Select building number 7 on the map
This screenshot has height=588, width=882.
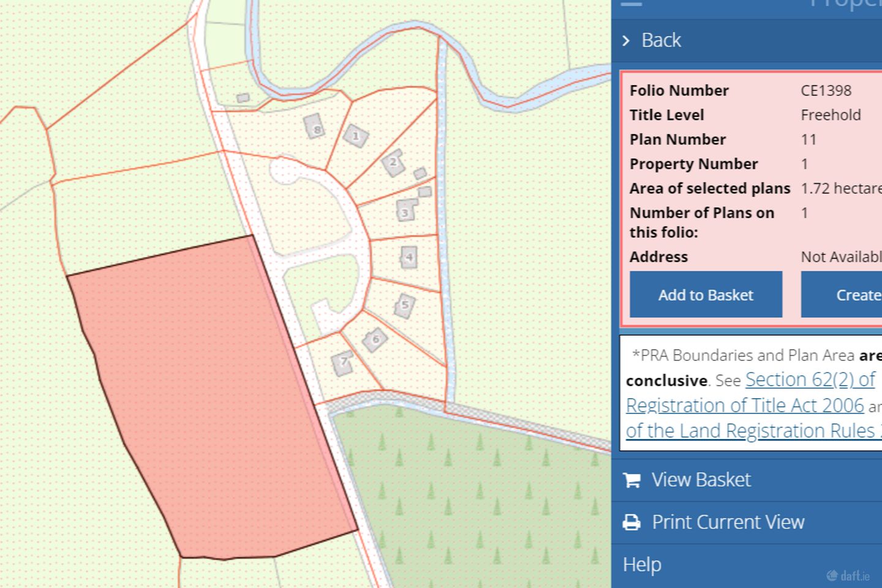[343, 363]
